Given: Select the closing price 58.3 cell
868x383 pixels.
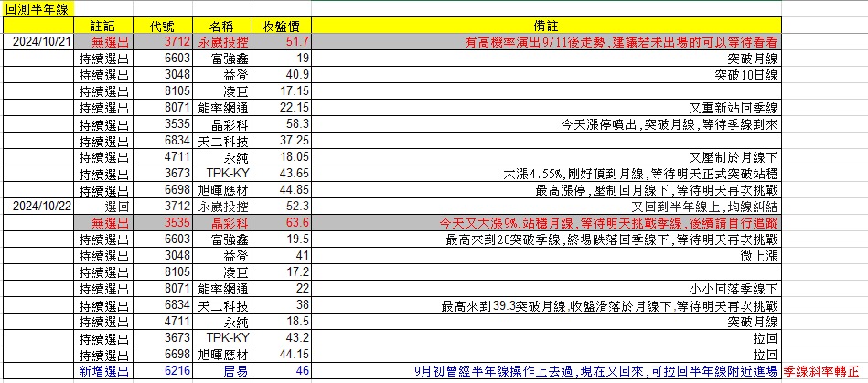Looking at the screenshot, I should 282,124.
